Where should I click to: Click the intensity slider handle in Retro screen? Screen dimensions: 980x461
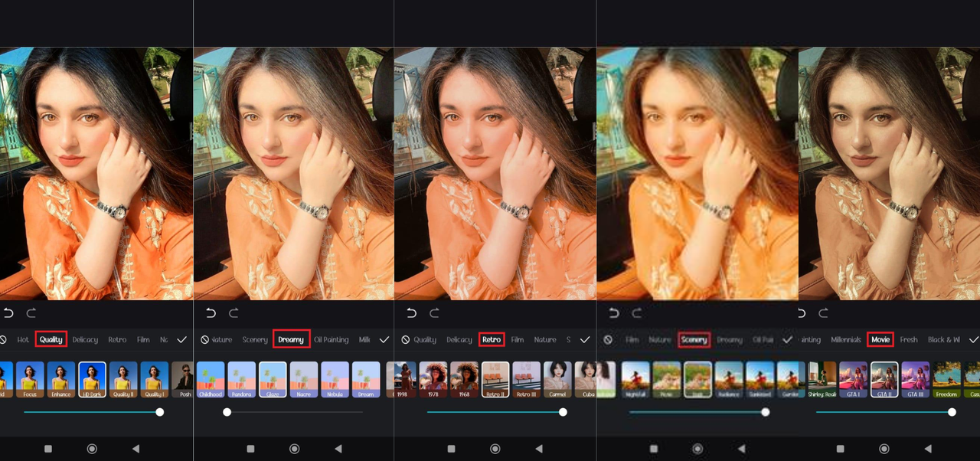(x=563, y=412)
